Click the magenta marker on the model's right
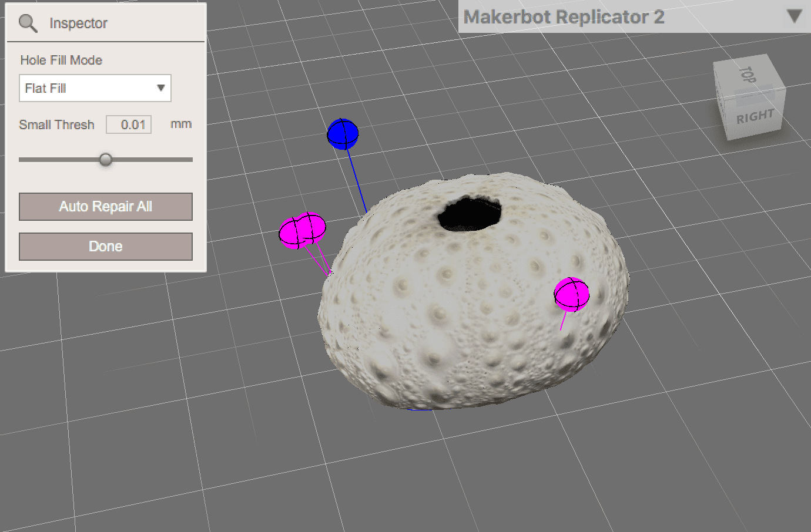Image resolution: width=811 pixels, height=532 pixels. coord(571,294)
